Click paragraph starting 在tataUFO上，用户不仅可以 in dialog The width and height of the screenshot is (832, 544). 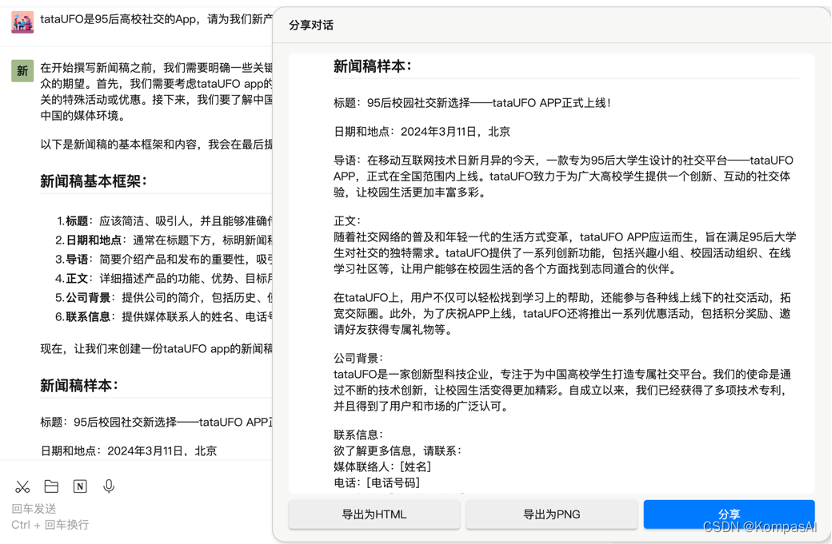click(562, 314)
